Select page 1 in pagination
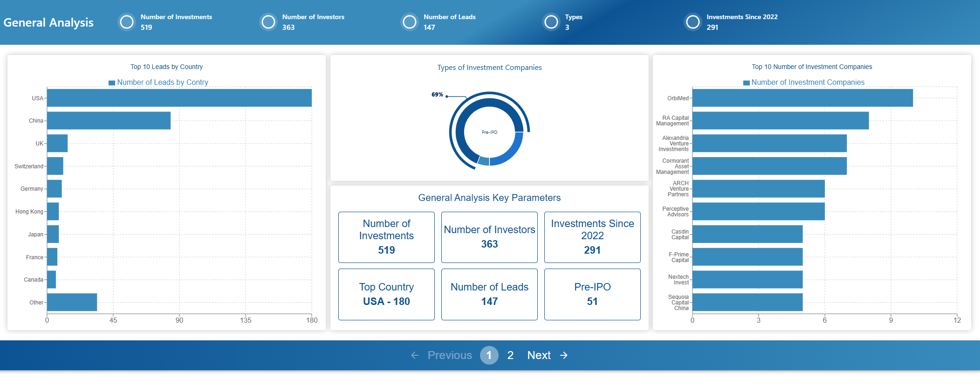 489,355
